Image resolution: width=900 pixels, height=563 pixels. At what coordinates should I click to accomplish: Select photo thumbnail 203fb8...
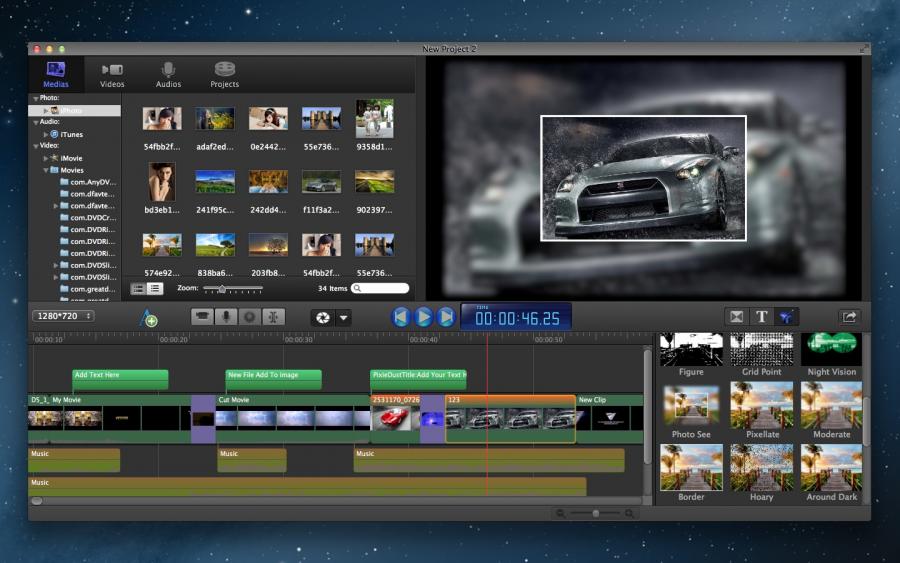pyautogui.click(x=268, y=245)
